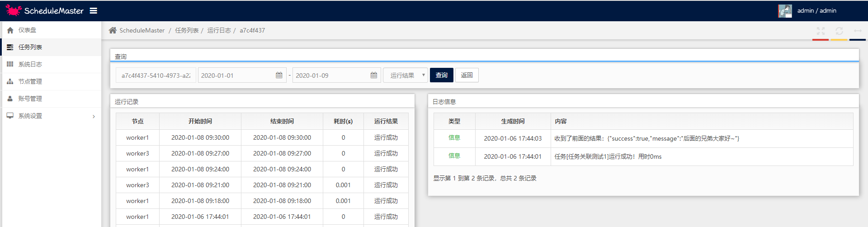
Task: Select the red theme color bar
Action: tap(821, 40)
